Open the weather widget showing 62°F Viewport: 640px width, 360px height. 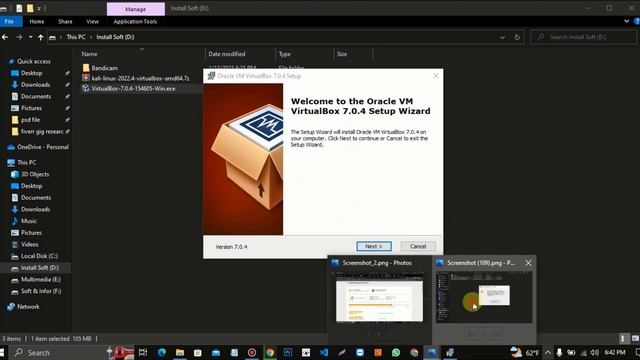[524, 353]
